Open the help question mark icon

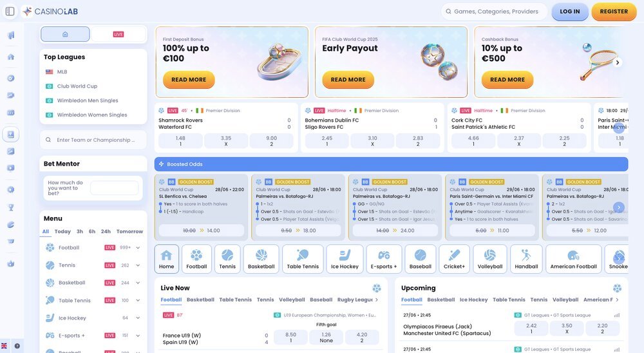coord(17,346)
